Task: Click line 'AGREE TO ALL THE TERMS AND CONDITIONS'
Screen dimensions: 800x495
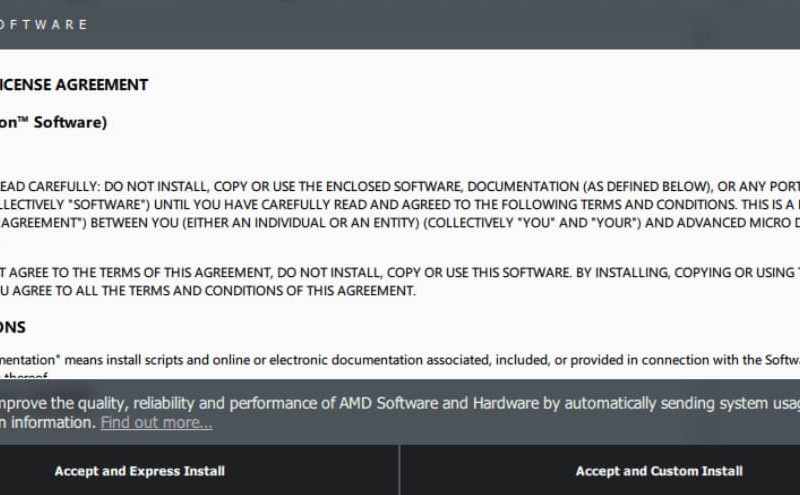Action: (x=208, y=291)
